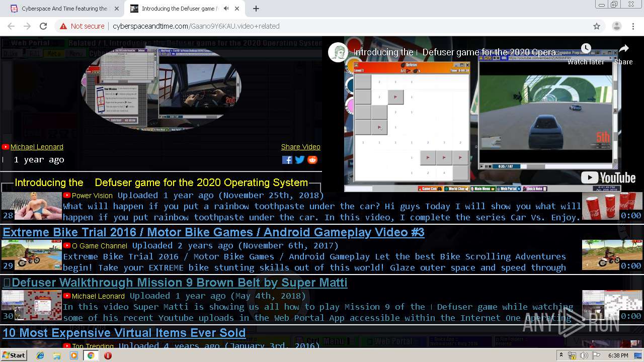Bookmark this page with the star icon

pos(597,26)
